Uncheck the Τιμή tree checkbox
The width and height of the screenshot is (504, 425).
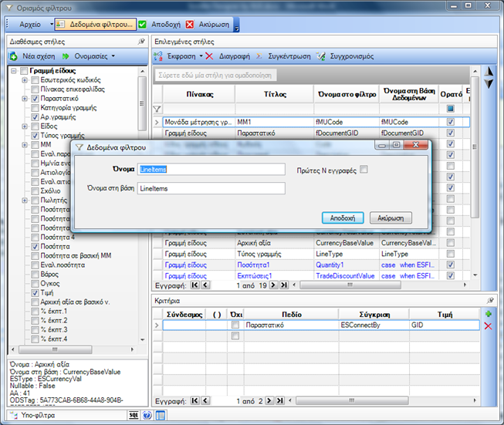pos(35,292)
